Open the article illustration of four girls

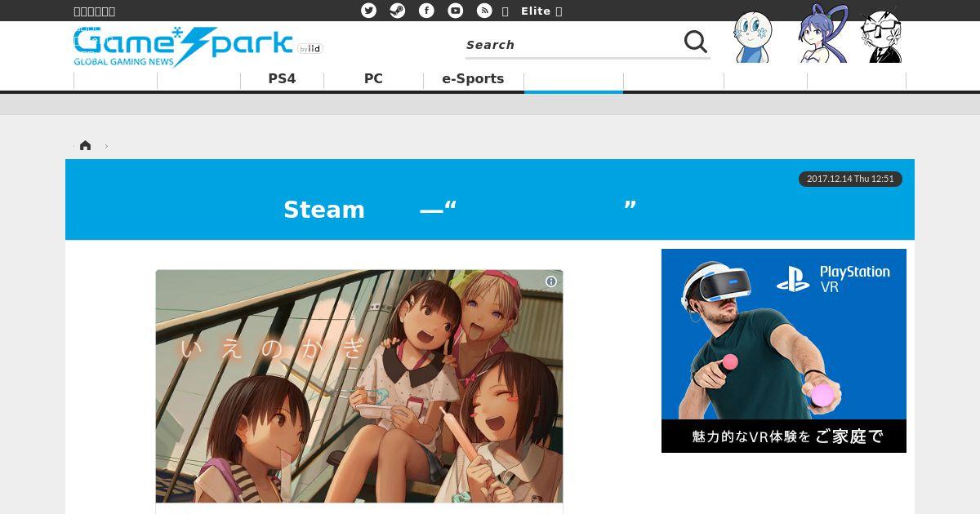click(x=359, y=386)
